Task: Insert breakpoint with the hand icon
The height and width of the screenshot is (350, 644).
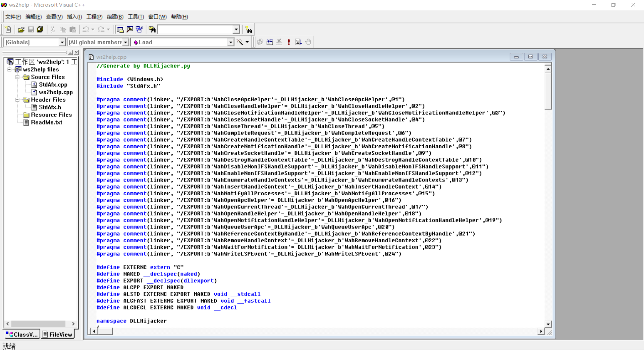Action: click(308, 42)
